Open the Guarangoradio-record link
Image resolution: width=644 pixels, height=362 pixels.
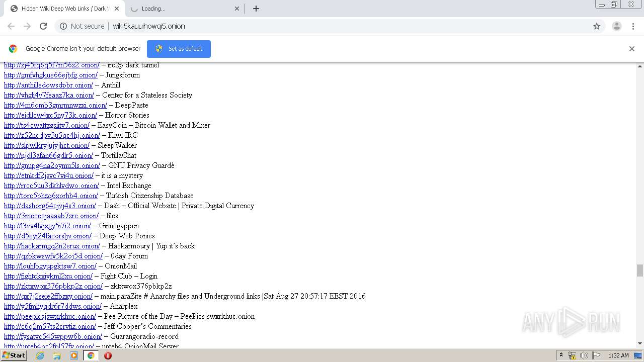pos(53,336)
